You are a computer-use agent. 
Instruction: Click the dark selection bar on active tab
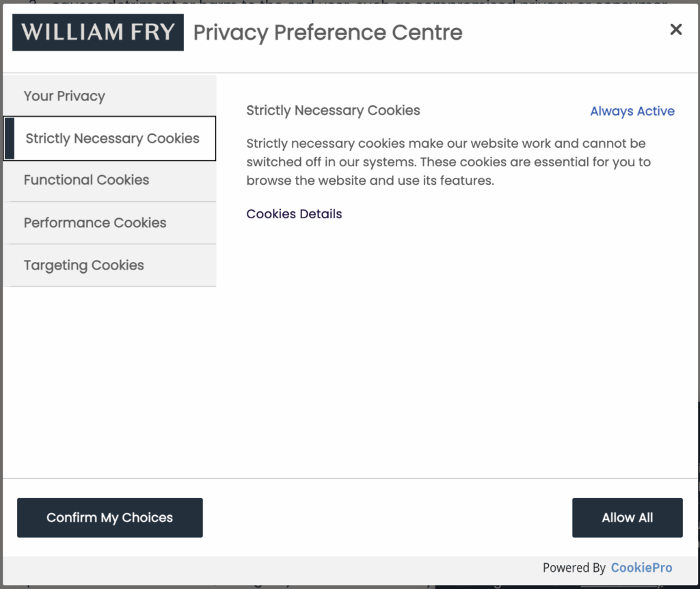(x=9, y=139)
